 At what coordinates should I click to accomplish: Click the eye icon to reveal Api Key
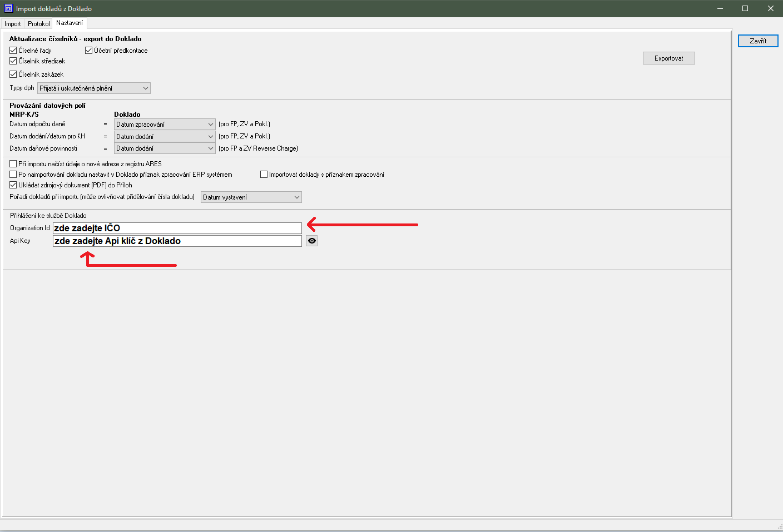click(x=311, y=241)
